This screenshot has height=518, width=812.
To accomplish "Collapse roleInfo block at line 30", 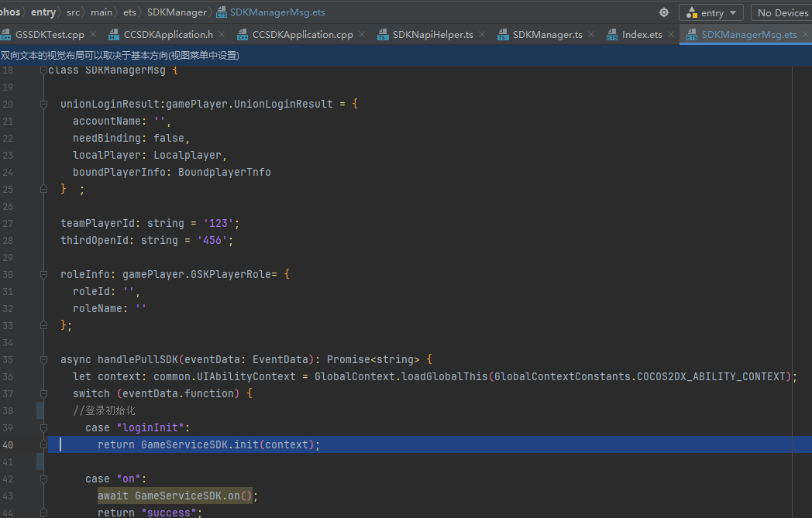I will click(x=43, y=275).
